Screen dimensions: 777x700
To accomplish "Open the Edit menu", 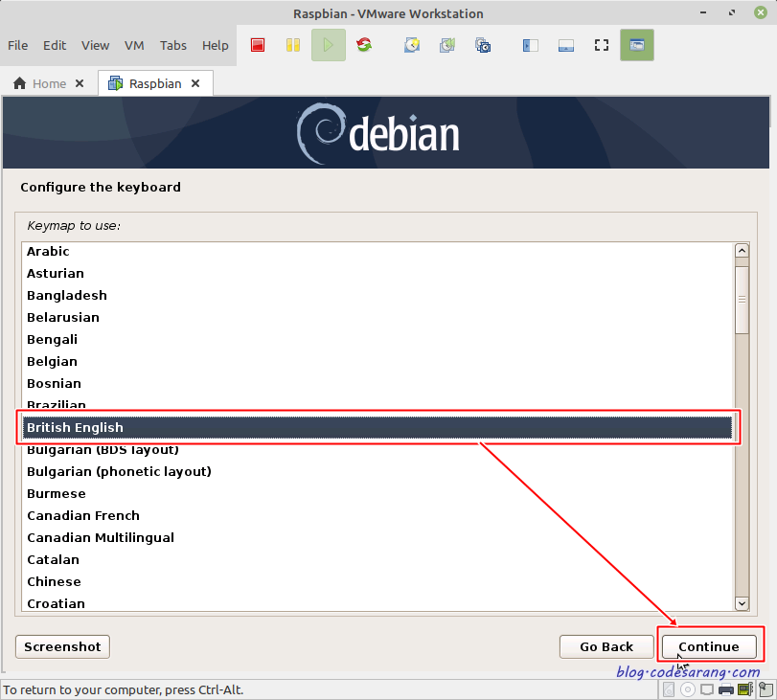I will click(x=55, y=46).
